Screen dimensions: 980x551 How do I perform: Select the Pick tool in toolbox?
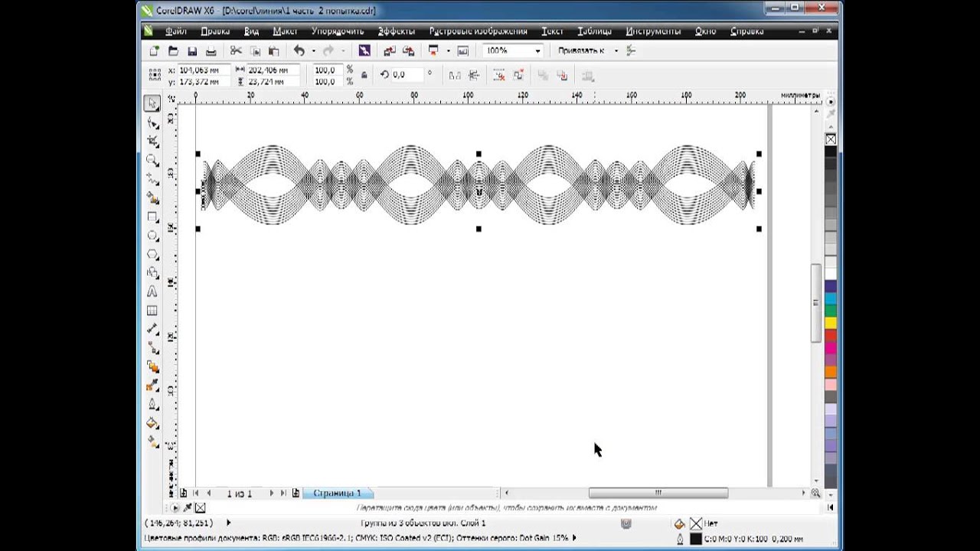click(153, 104)
